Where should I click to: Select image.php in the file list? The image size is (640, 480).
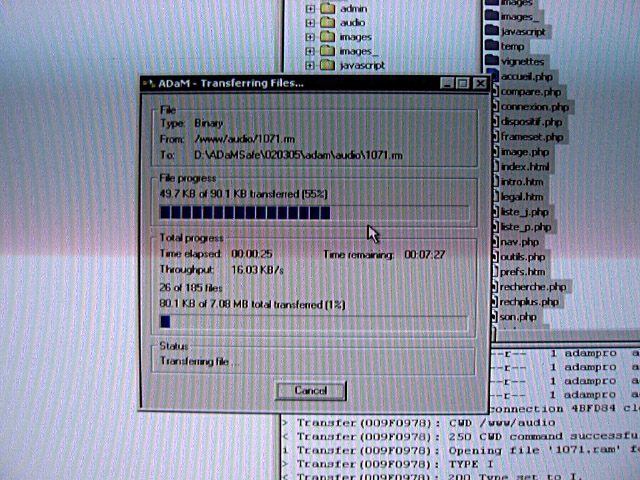(x=525, y=152)
